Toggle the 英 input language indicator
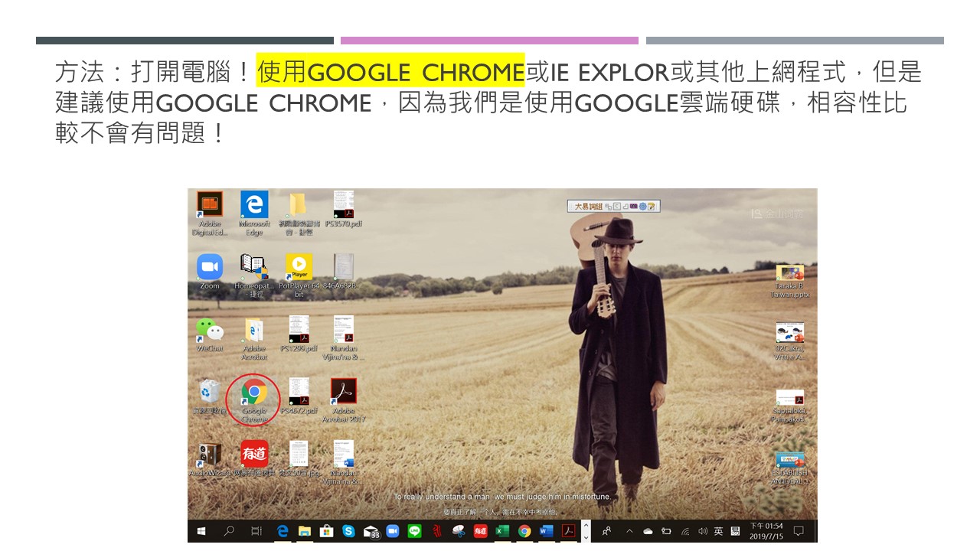 tap(718, 531)
